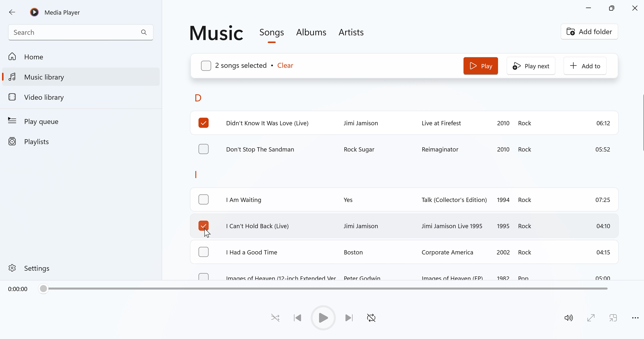Click the Search input field
The image size is (644, 339).
coord(81,32)
